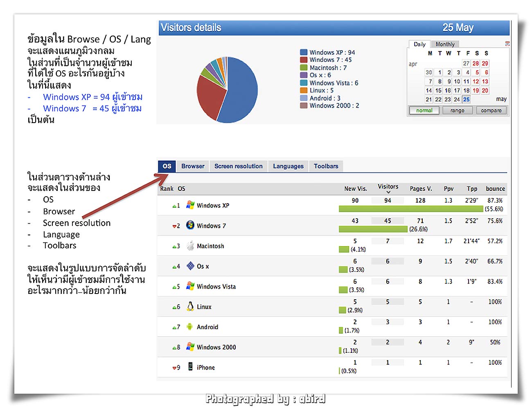Click the Windows 7 26.6% green bar
The width and height of the screenshot is (532, 408).
pyautogui.click(x=373, y=229)
